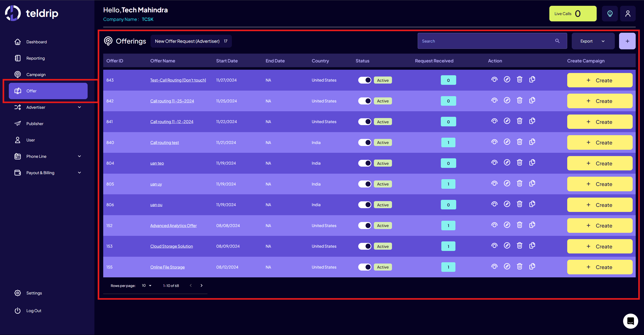
Task: Click the view eye icon for offer 843
Action: (494, 80)
